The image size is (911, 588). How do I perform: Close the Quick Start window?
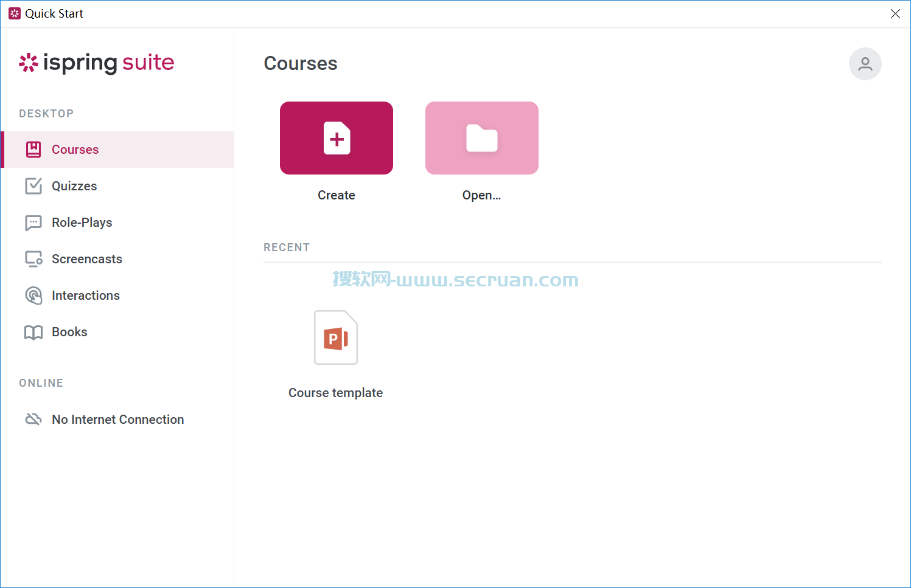tap(895, 13)
